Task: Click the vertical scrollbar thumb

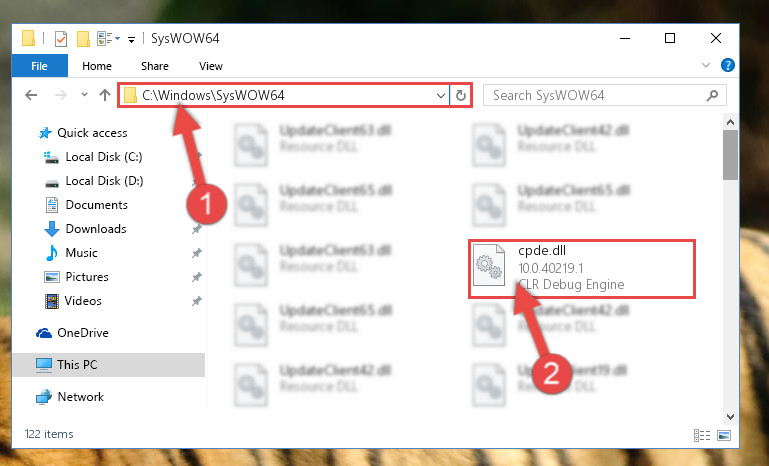Action: (730, 155)
